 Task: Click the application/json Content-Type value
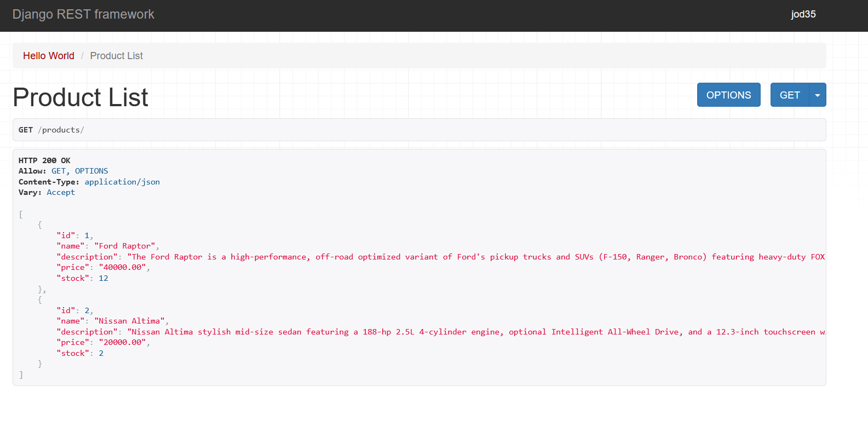(x=122, y=182)
